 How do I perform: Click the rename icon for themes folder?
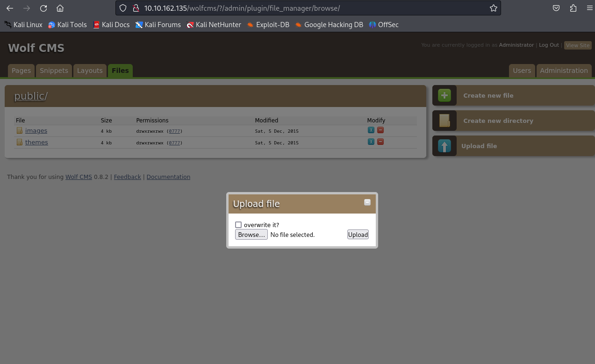[x=371, y=142]
